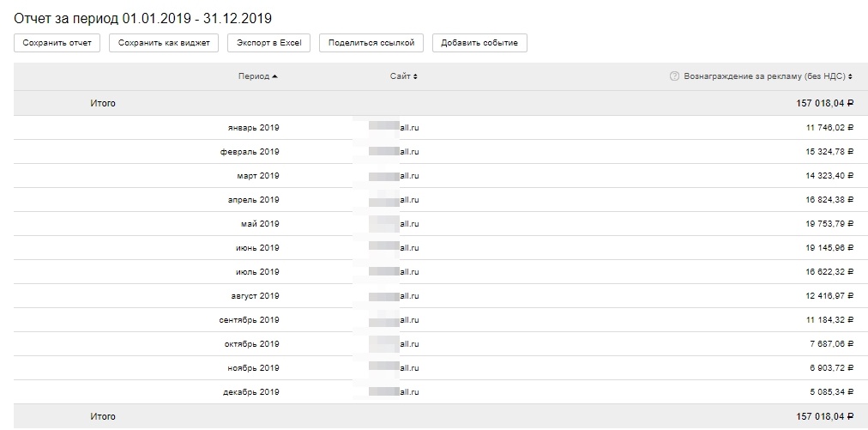Click the help question mark icon
The height and width of the screenshot is (430, 868).
tap(674, 76)
